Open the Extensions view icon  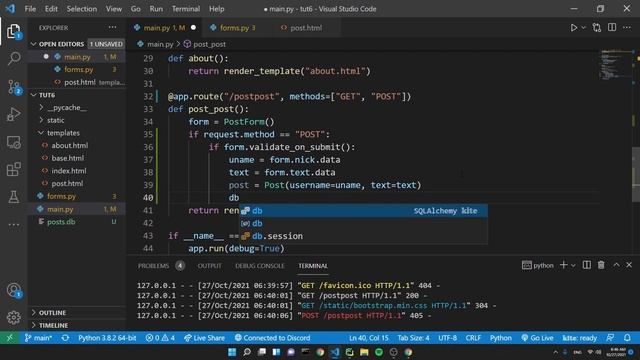click(x=13, y=169)
